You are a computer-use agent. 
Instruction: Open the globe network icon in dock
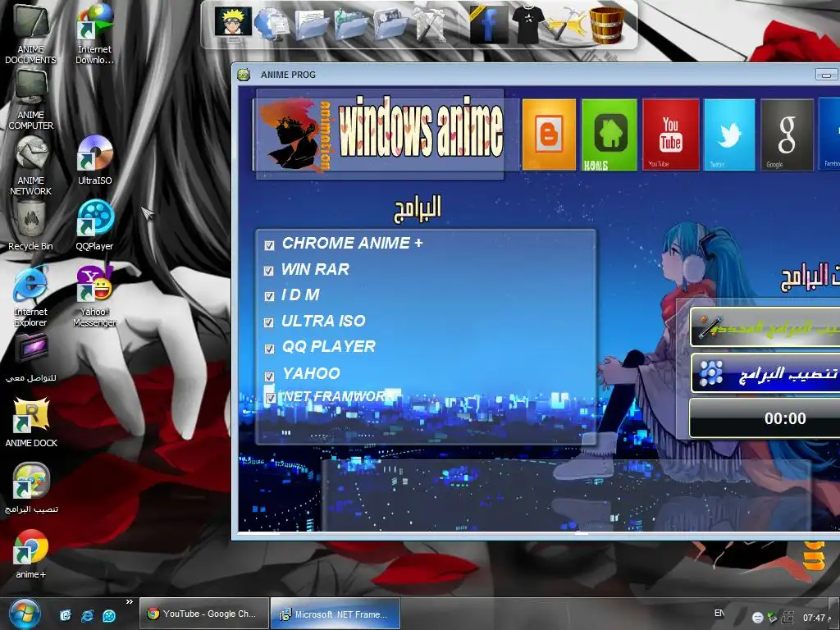tap(272, 24)
